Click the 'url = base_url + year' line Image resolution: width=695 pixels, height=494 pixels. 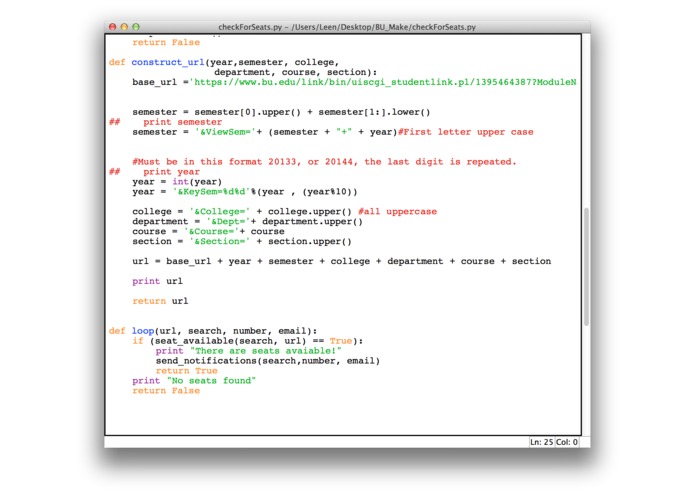click(341, 261)
